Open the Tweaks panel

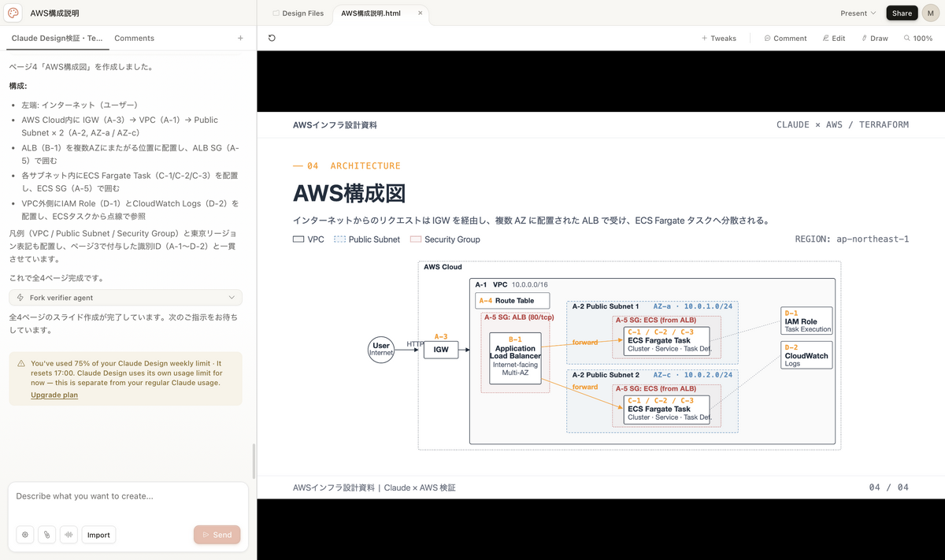[719, 38]
